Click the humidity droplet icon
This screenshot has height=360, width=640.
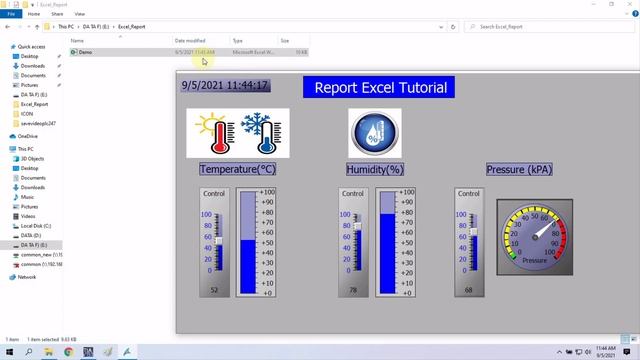point(375,133)
